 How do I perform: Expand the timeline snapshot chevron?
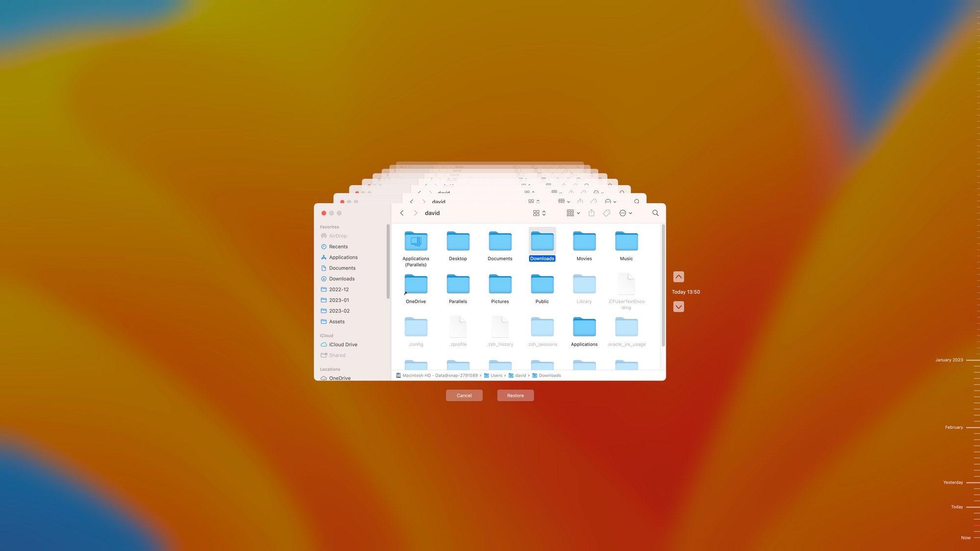click(x=679, y=307)
